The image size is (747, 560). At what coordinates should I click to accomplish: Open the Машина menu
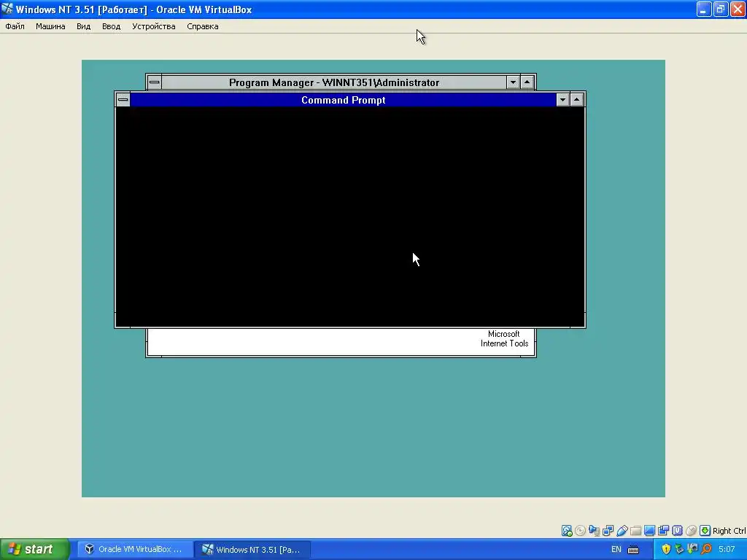[50, 26]
